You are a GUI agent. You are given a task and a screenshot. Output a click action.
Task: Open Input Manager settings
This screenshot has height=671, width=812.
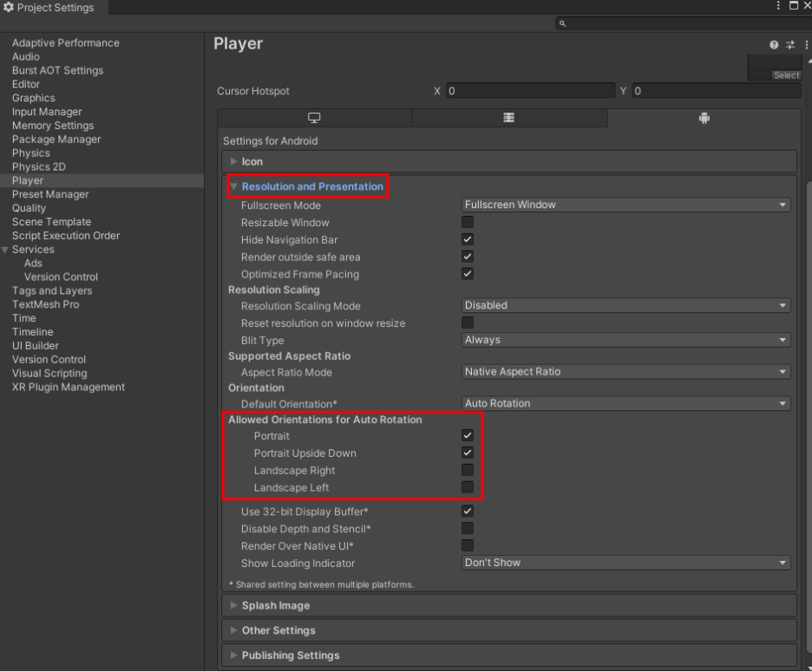[47, 112]
